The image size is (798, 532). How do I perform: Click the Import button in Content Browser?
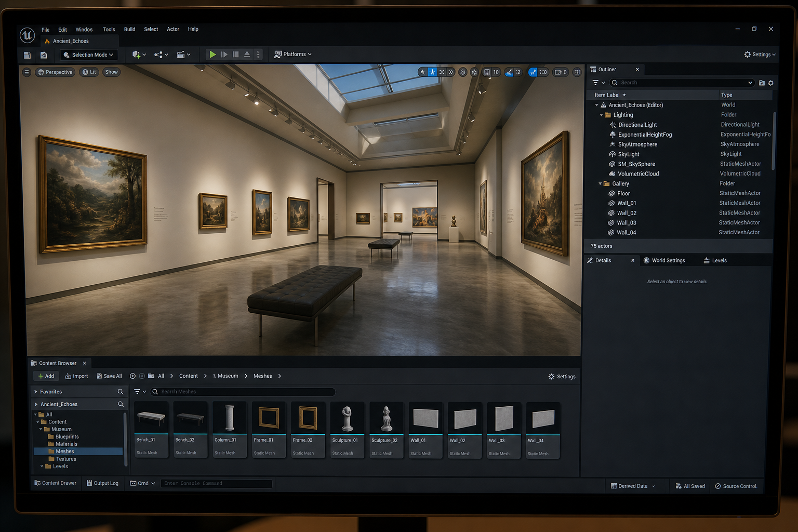[76, 376]
